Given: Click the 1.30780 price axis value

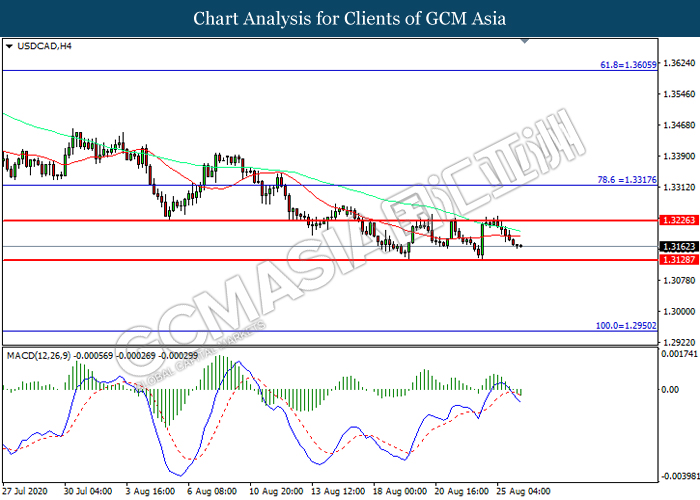Looking at the screenshot, I should 679,280.
